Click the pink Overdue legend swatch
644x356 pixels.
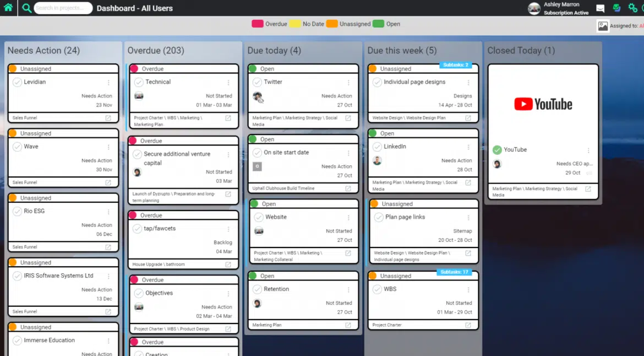point(257,24)
